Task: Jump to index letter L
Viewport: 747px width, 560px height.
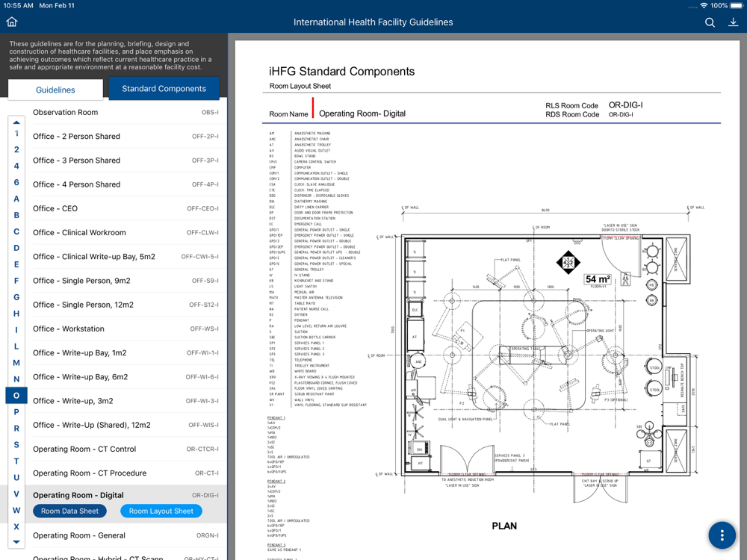Action: click(x=16, y=346)
